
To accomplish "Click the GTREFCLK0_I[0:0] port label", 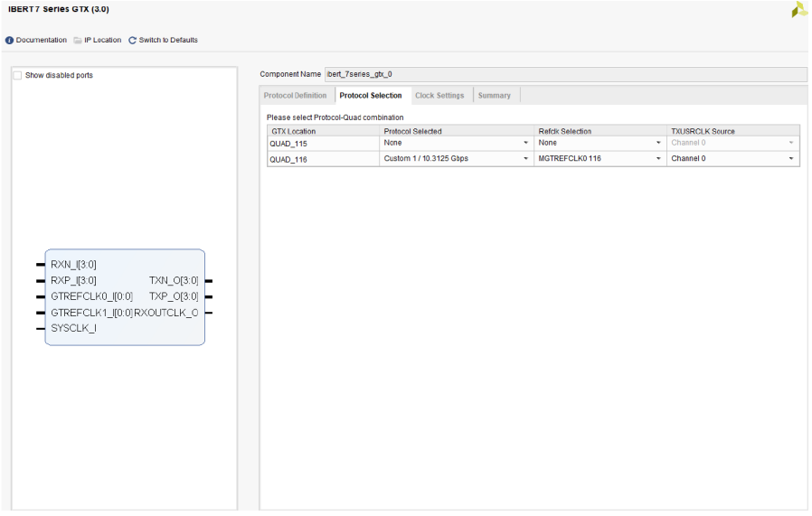I will [91, 296].
